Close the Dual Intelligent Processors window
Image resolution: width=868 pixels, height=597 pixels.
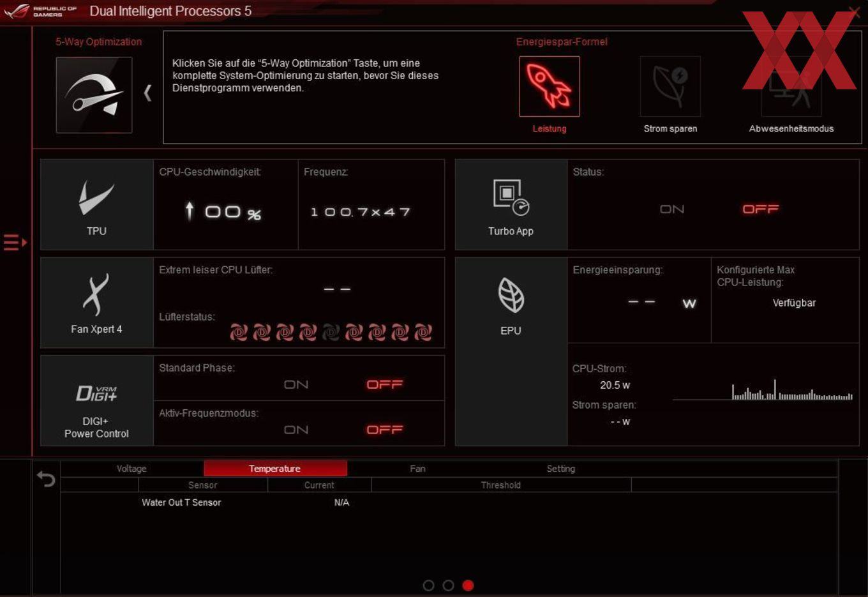tap(854, 11)
